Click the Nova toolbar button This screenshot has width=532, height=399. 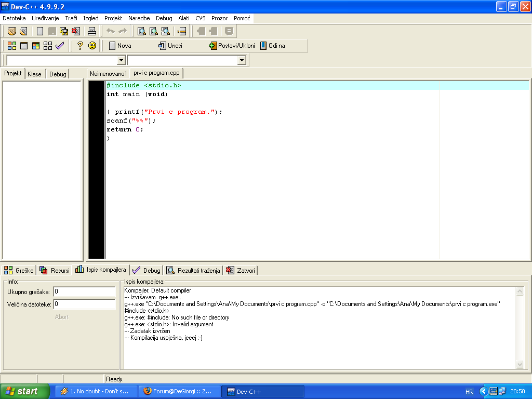coord(120,46)
